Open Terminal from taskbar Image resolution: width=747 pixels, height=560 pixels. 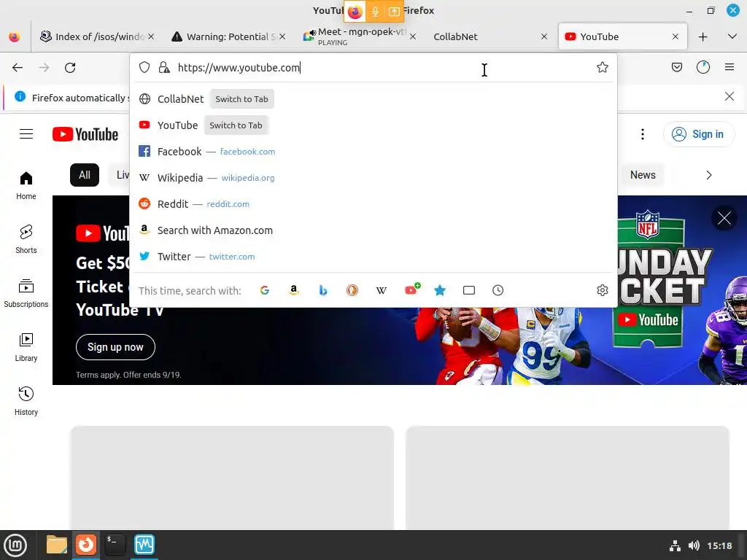(115, 545)
